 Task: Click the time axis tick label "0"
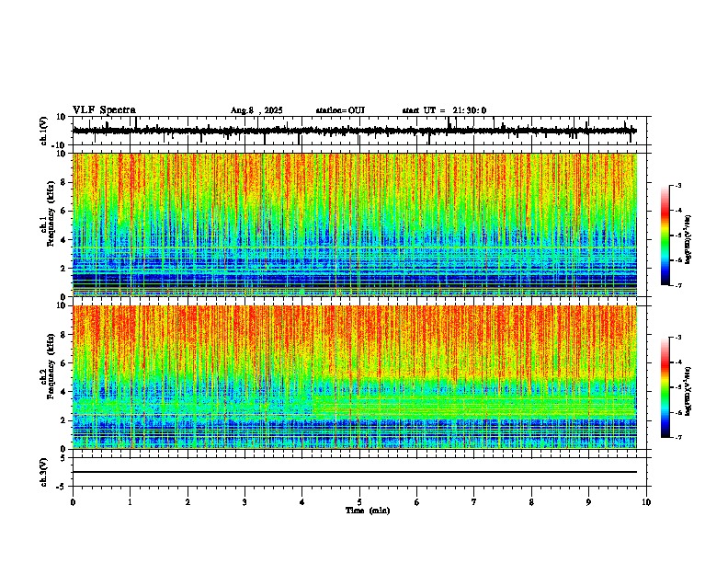tap(73, 502)
